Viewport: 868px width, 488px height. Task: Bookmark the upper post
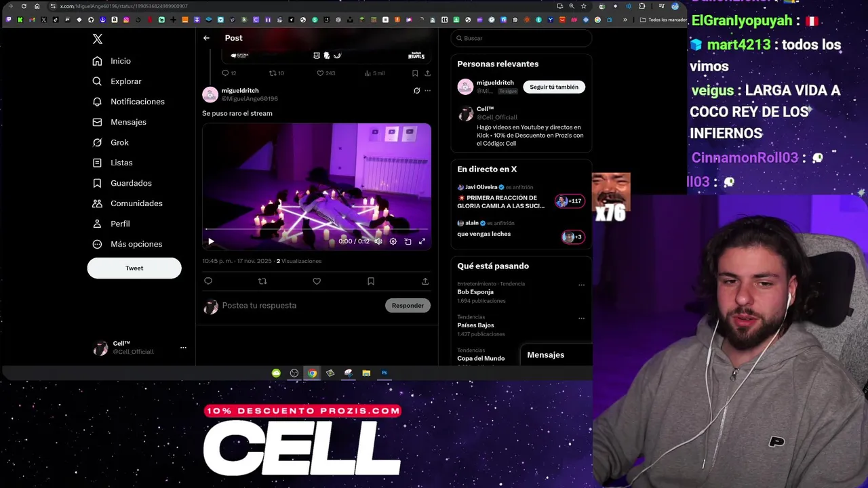(414, 73)
